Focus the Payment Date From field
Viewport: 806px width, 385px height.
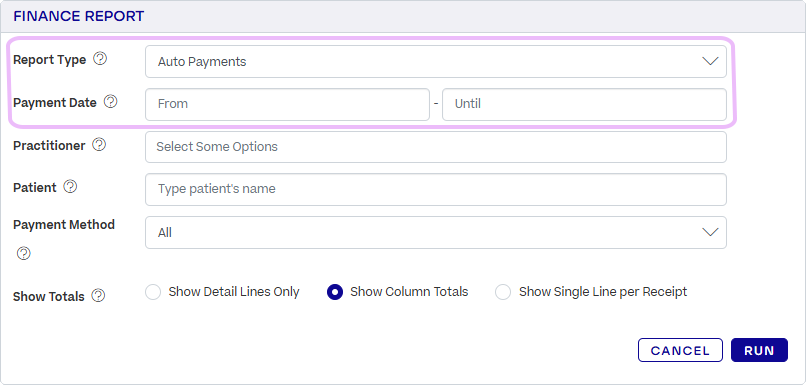tap(287, 104)
